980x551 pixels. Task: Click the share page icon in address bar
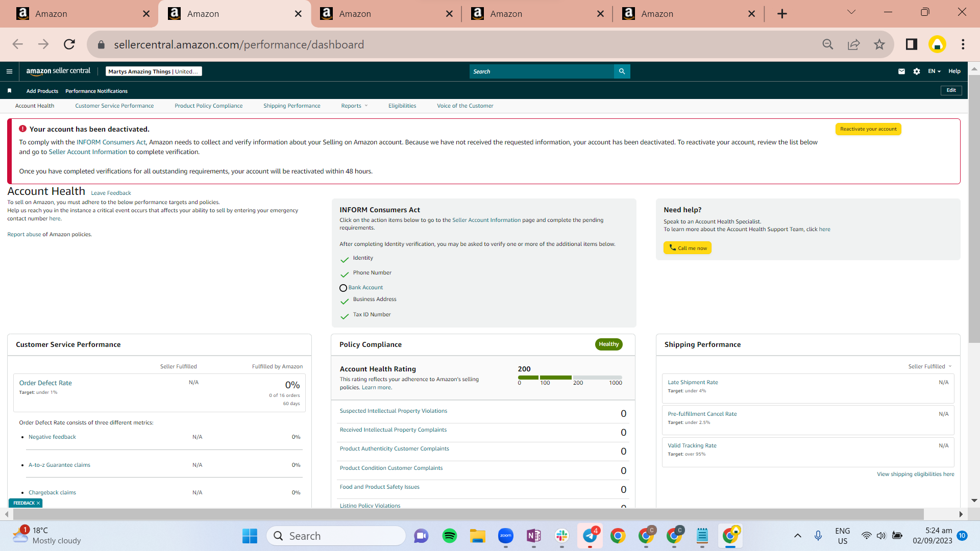click(x=853, y=44)
